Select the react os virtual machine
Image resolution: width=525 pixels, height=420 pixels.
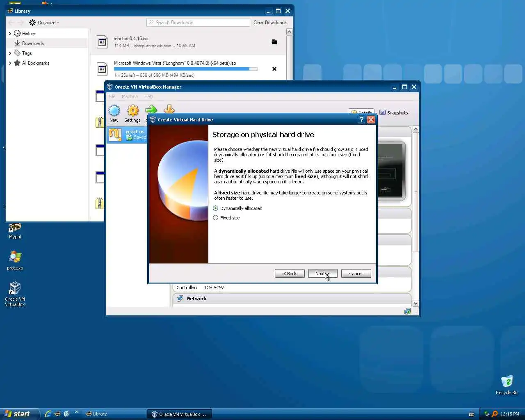click(x=127, y=135)
